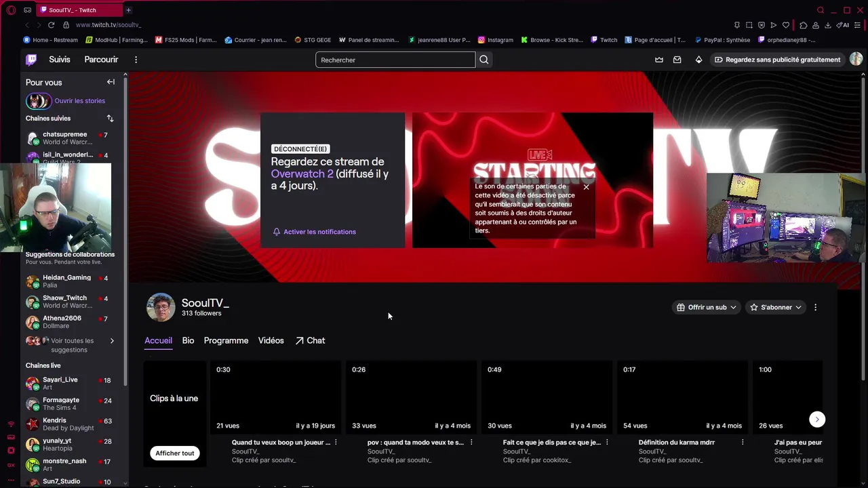The height and width of the screenshot is (488, 868).
Task: Open the channel three-dot options menu
Action: click(x=815, y=308)
